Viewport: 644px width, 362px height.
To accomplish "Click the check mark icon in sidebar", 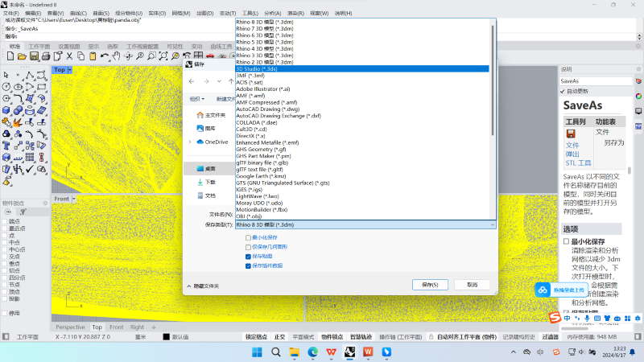I will tap(30, 169).
